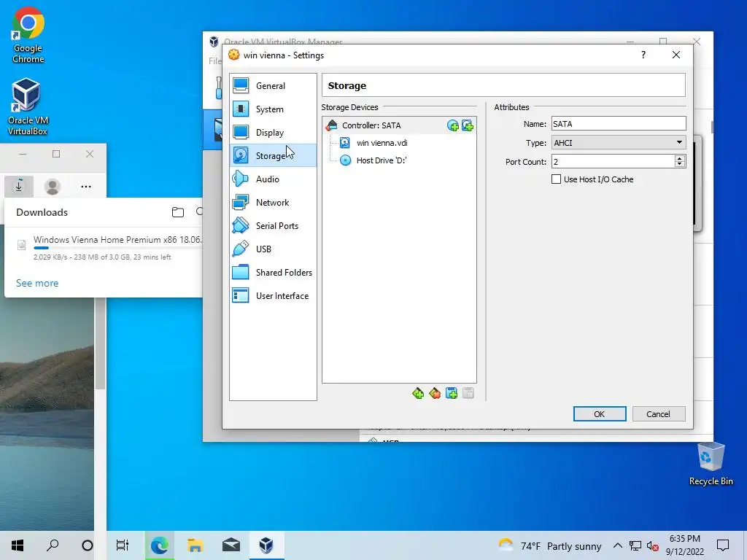Confirm settings with the OK button
Viewport: 747px width, 560px height.
(600, 414)
